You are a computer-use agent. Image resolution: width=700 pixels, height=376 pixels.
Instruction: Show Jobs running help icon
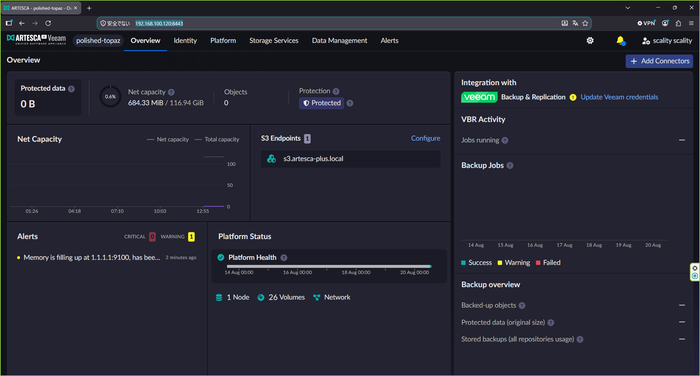tap(504, 140)
